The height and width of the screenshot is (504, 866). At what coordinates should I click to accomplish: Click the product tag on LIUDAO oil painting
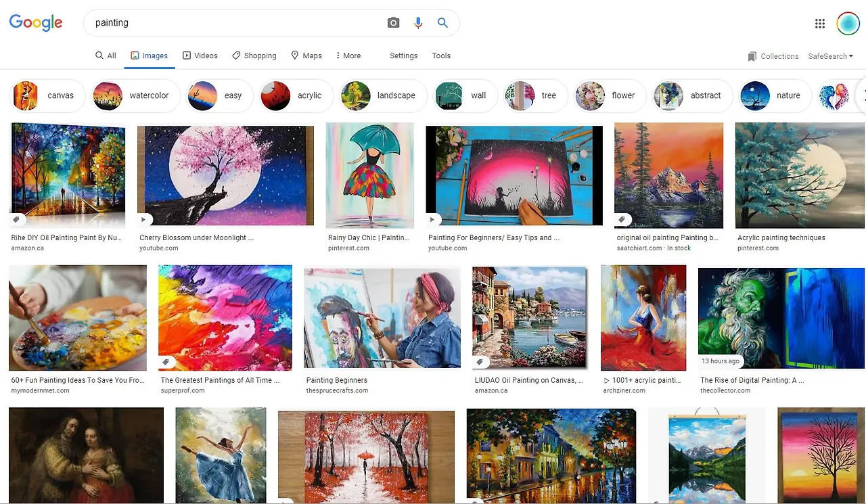pyautogui.click(x=480, y=363)
